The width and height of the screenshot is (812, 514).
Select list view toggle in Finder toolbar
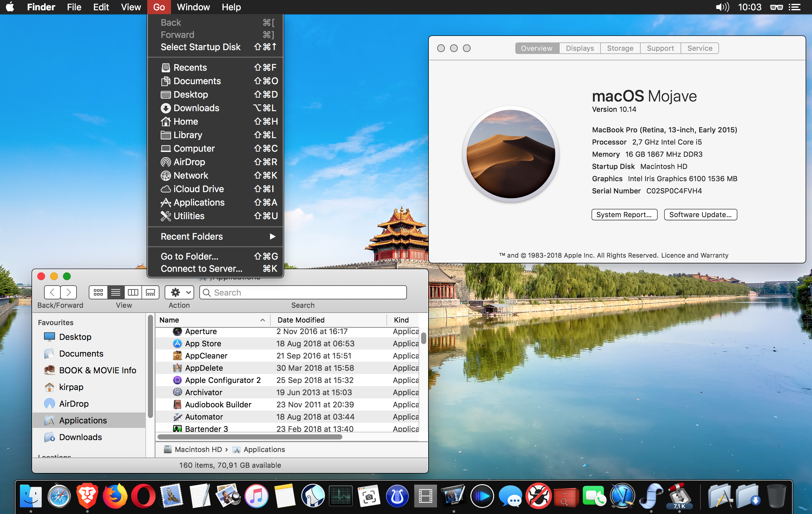coord(116,292)
